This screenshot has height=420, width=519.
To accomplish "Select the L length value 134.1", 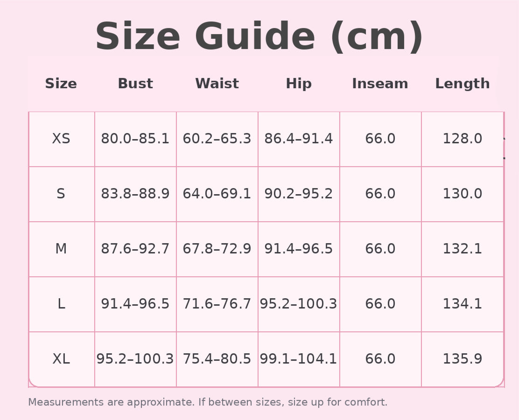I will pos(463,304).
